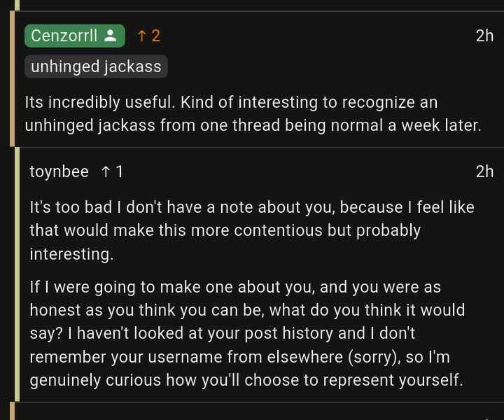504x420 pixels.
Task: Open the Cenzorrll user badge
Action: 75,36
